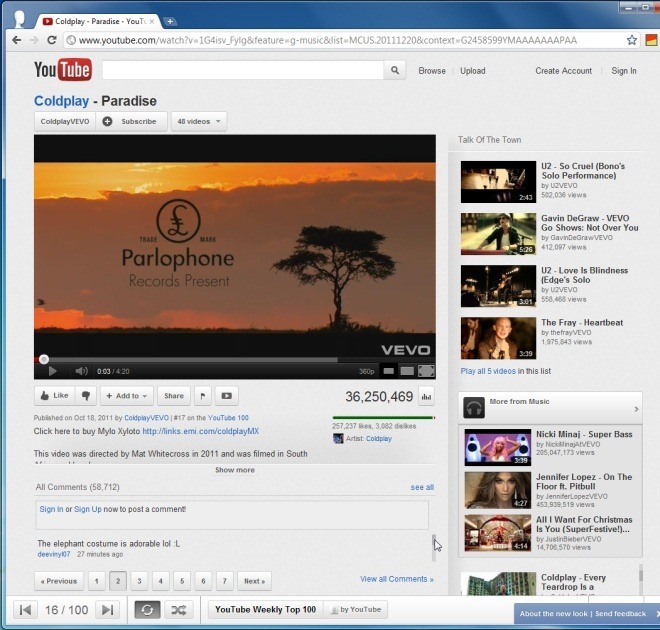Click the Coldplay artist link

click(x=378, y=439)
